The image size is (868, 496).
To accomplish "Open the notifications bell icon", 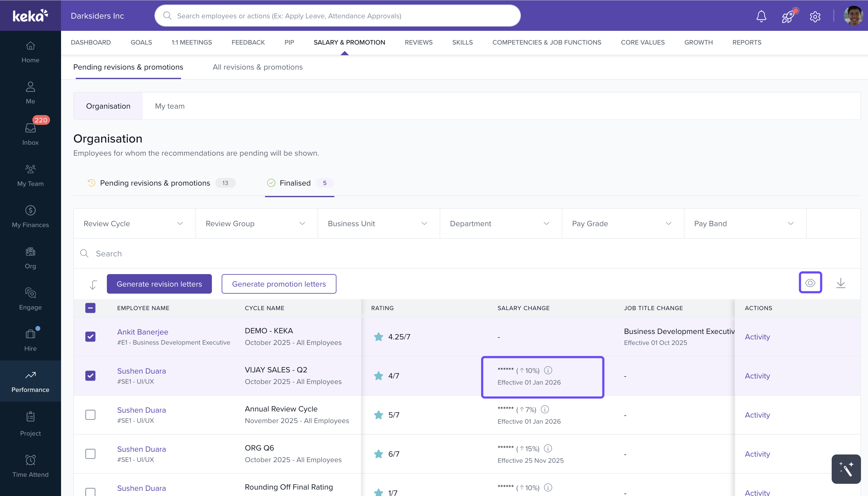I will coord(761,16).
